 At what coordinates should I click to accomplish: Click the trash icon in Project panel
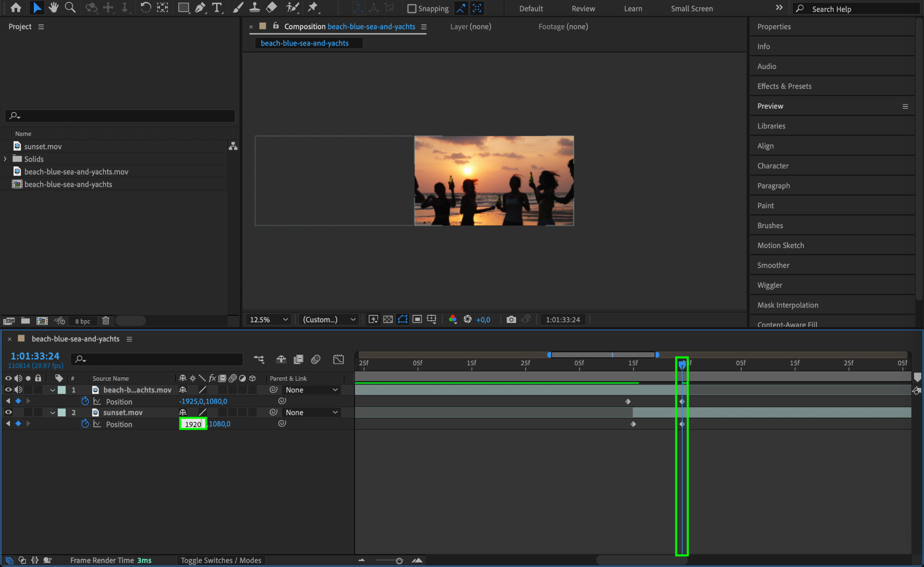(106, 321)
